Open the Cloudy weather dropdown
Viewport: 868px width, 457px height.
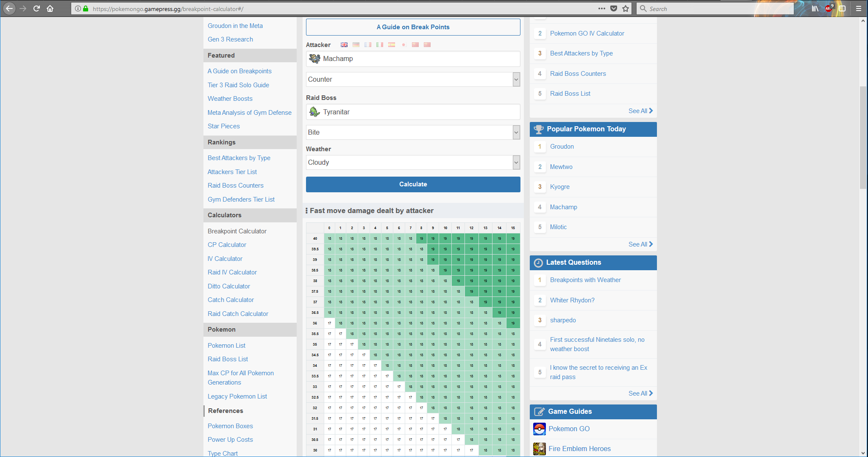pyautogui.click(x=413, y=162)
